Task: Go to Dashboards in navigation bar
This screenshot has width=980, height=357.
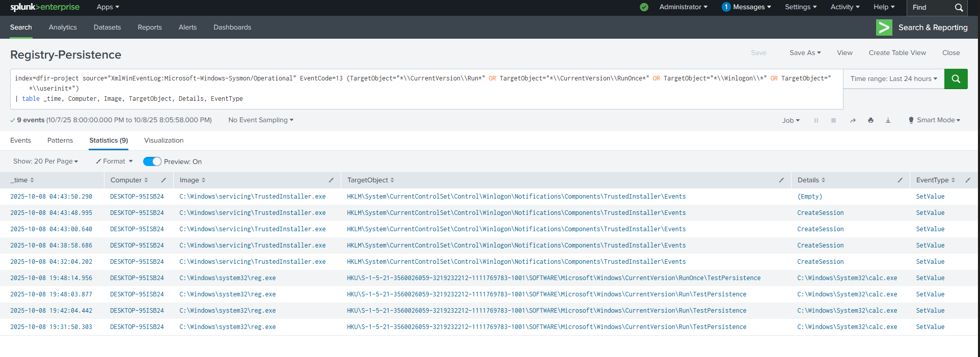Action: [232, 28]
